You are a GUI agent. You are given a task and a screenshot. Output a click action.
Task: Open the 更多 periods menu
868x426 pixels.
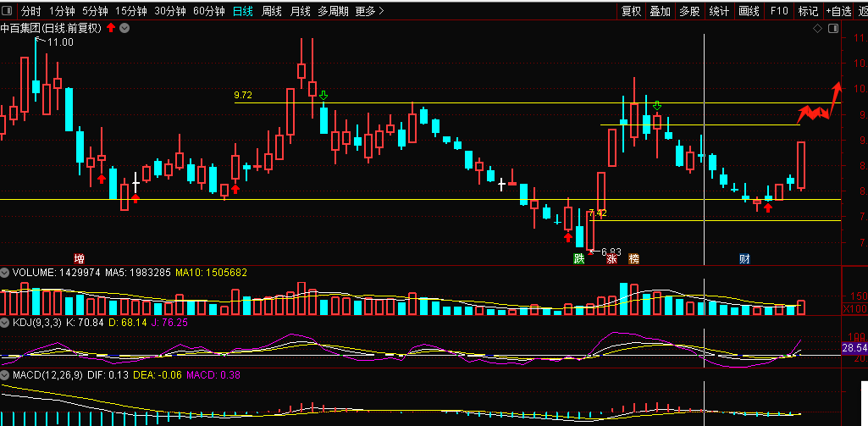[369, 10]
